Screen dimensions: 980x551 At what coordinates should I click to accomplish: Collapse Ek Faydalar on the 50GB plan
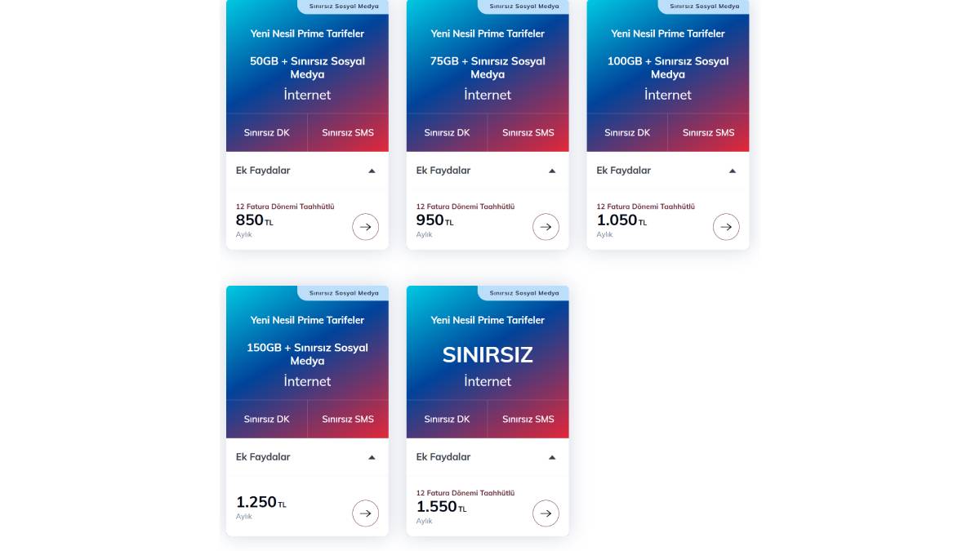pyautogui.click(x=372, y=171)
